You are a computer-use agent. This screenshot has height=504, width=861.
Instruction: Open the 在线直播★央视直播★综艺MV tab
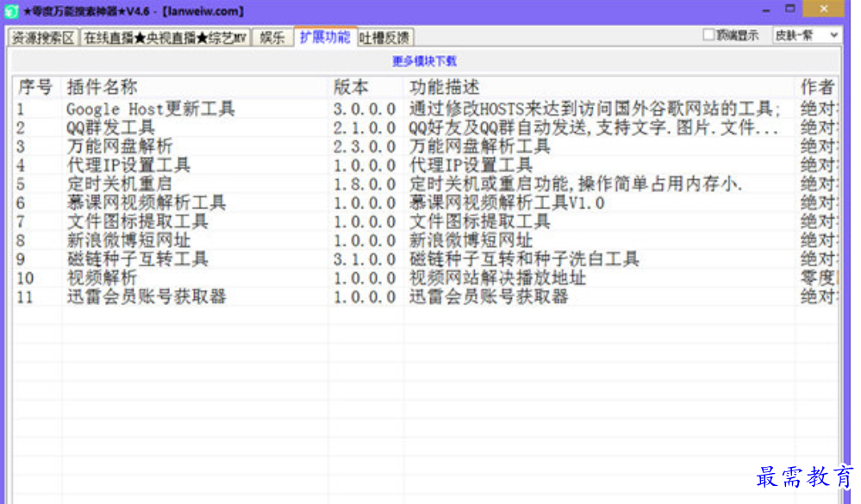pos(165,38)
